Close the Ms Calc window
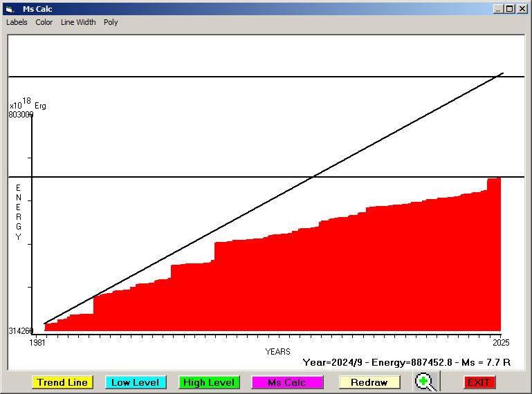Screen dimensions: 532x394 [522, 9]
